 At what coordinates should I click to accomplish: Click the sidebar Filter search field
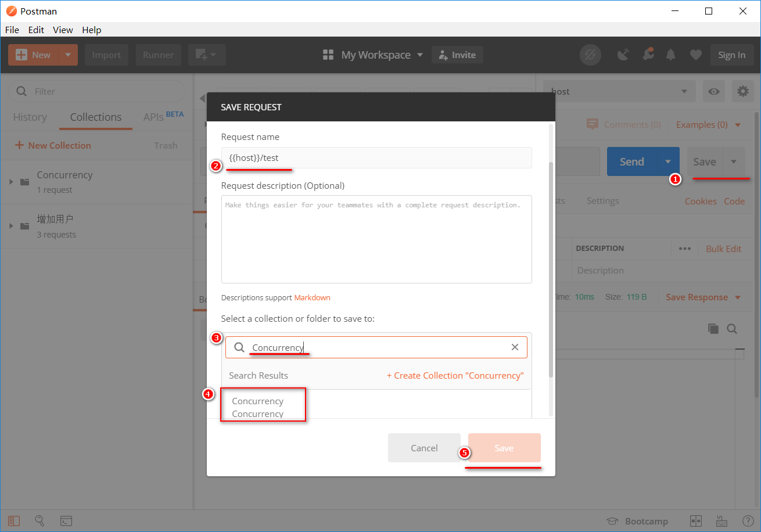pyautogui.click(x=96, y=91)
